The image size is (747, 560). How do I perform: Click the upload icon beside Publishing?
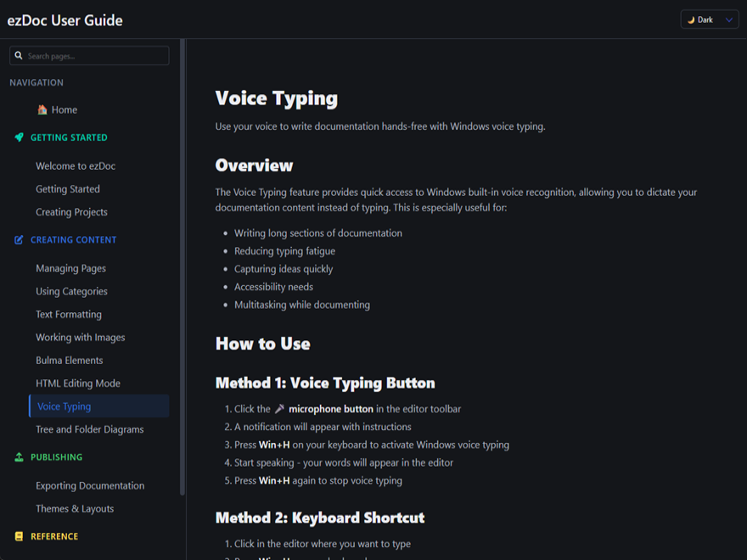(x=19, y=457)
